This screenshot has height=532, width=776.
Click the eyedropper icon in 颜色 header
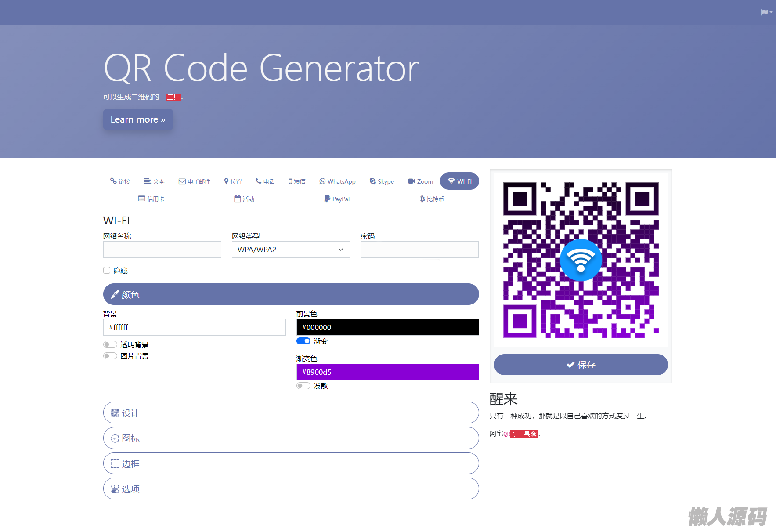point(115,294)
